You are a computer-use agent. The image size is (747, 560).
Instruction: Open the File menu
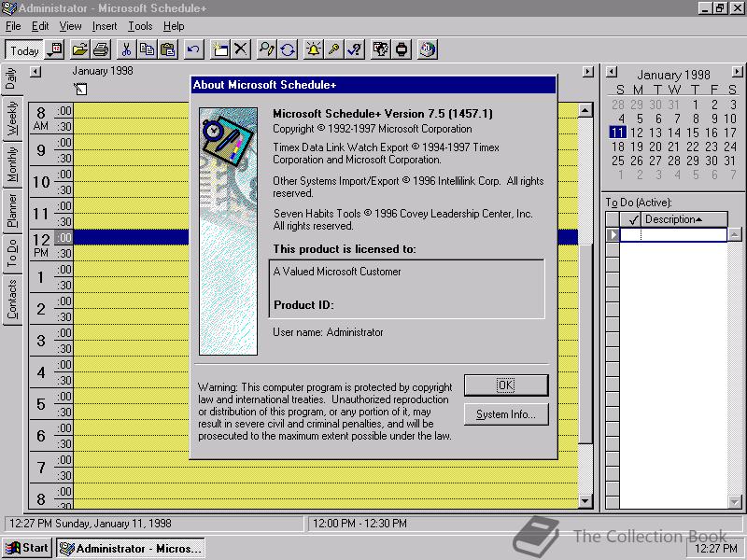point(13,26)
